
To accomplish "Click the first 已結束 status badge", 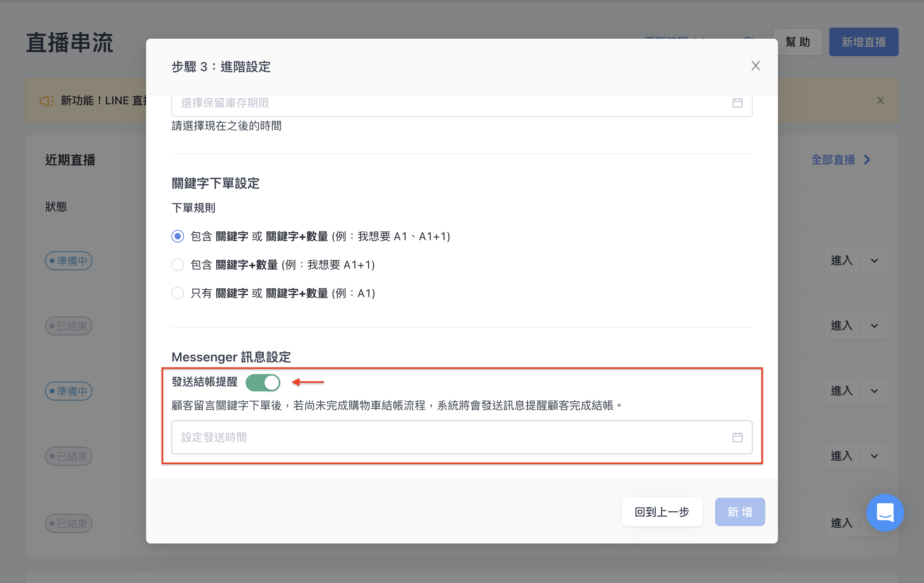I will pyautogui.click(x=69, y=326).
